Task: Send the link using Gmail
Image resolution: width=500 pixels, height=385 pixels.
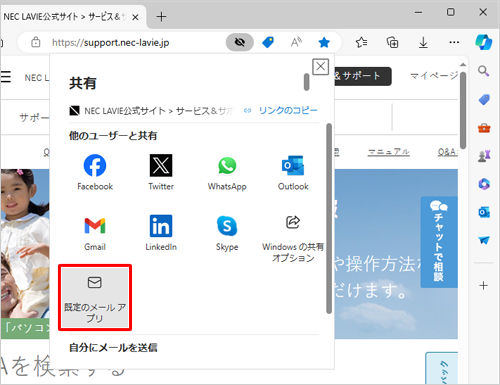Action: tap(95, 233)
